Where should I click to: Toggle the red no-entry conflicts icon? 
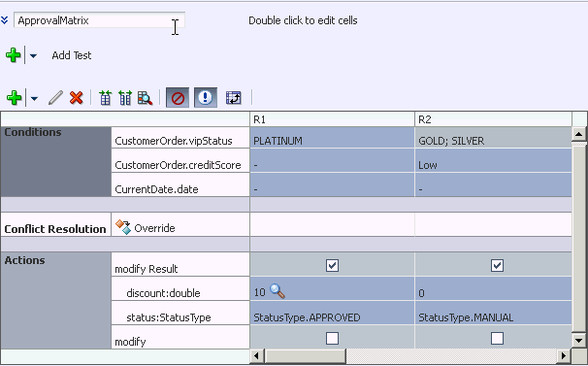178,98
